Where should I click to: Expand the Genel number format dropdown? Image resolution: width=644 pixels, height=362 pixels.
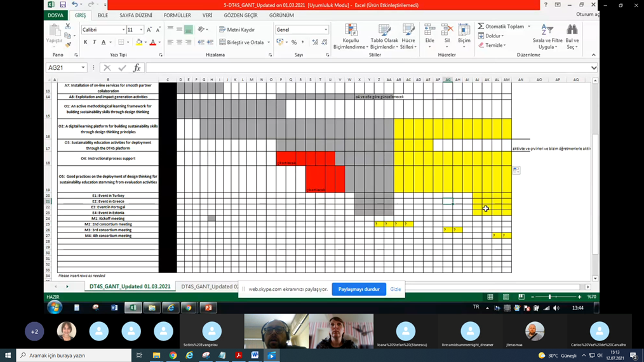pos(326,30)
